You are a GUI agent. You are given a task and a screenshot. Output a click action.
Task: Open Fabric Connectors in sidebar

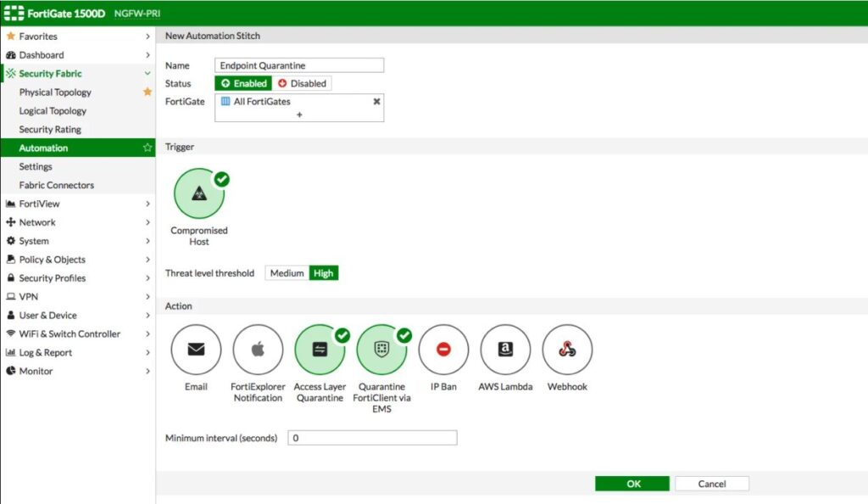coord(57,185)
